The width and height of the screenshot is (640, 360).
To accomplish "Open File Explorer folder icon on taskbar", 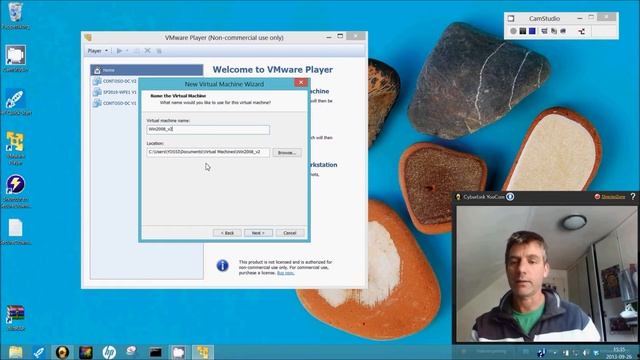I will coord(16,352).
